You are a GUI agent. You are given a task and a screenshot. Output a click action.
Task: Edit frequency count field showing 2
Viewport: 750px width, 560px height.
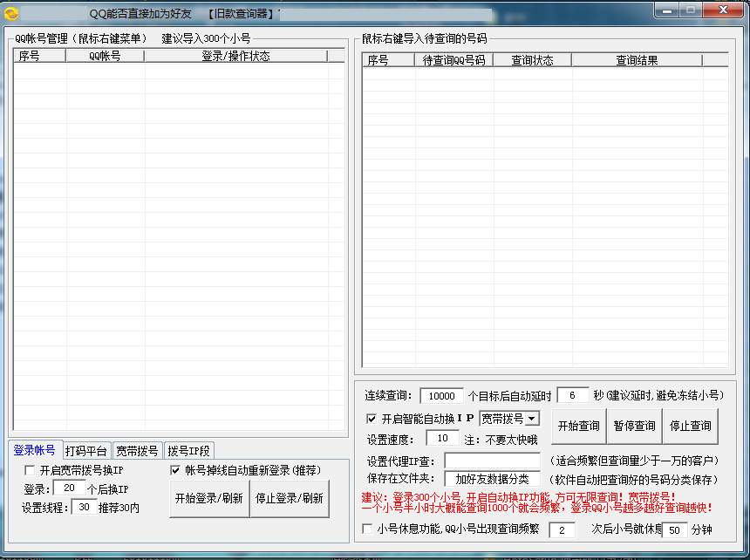[x=562, y=529]
